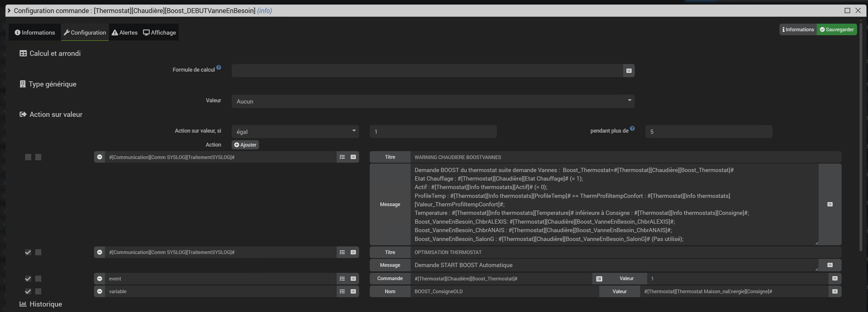Image resolution: width=868 pixels, height=312 pixels.
Task: Click the checklist icon on the event action row
Action: click(x=342, y=279)
